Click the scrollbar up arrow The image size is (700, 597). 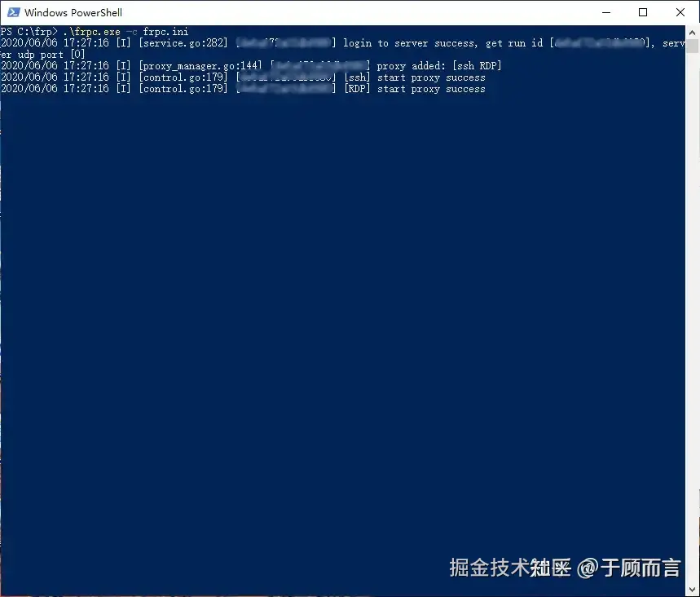click(x=693, y=32)
